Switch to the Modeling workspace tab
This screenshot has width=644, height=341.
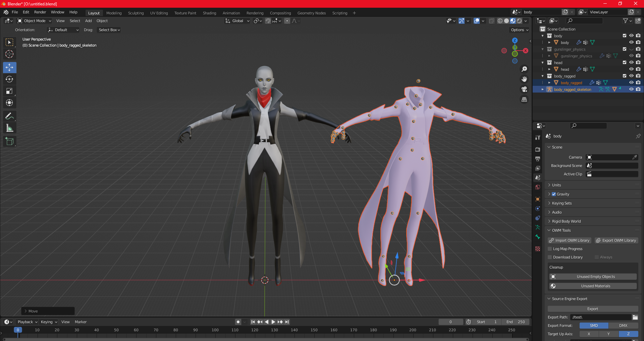(x=114, y=13)
